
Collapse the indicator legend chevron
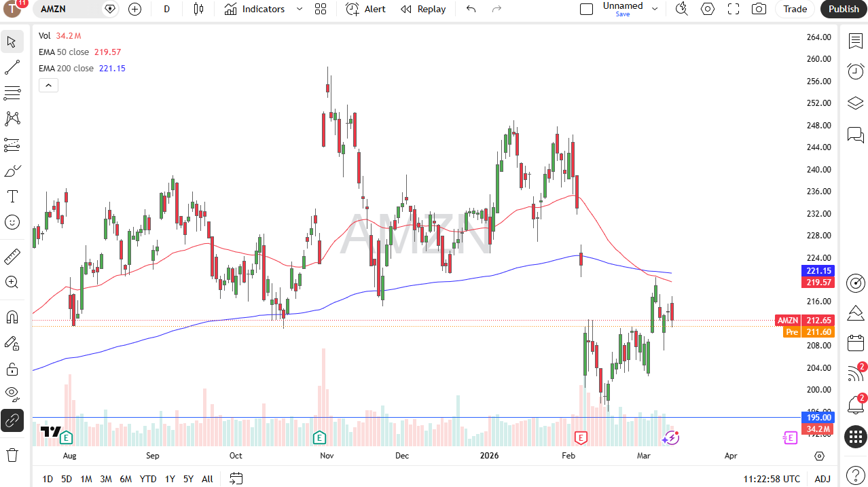point(48,85)
